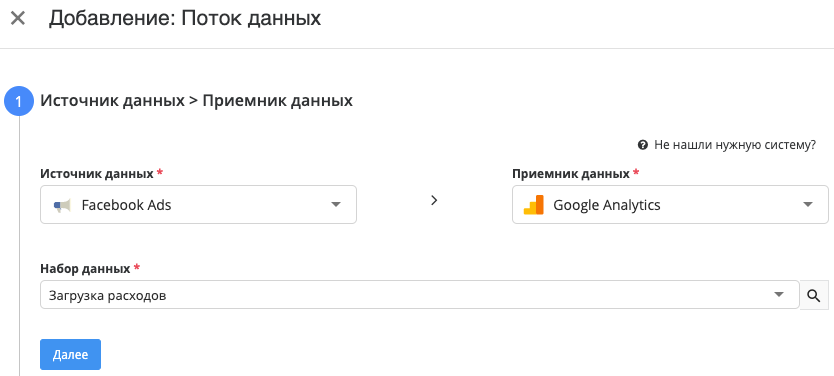Expand the arrow in the Набор данных field
Image resolution: width=834 pixels, height=376 pixels.
pyautogui.click(x=779, y=295)
